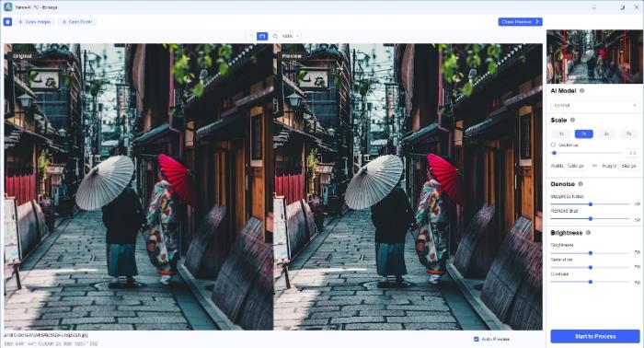
Task: Click the Width input field
Action: pos(576,166)
